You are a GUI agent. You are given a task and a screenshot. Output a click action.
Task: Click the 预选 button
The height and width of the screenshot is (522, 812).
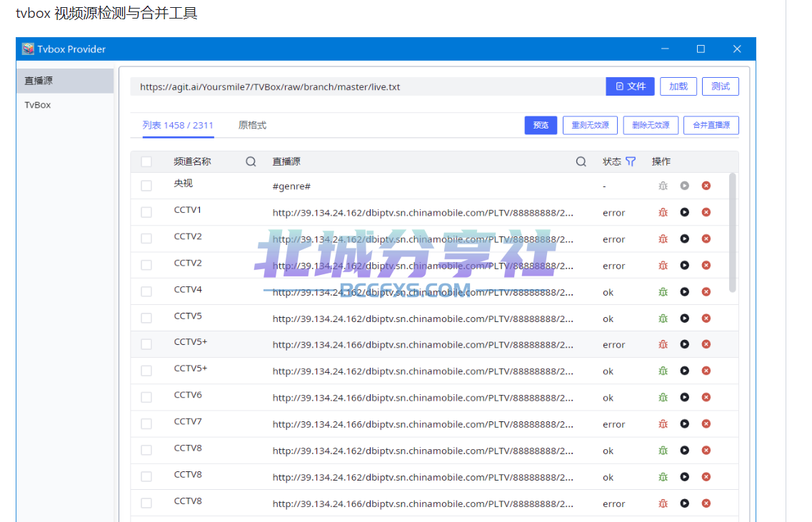[x=541, y=125]
